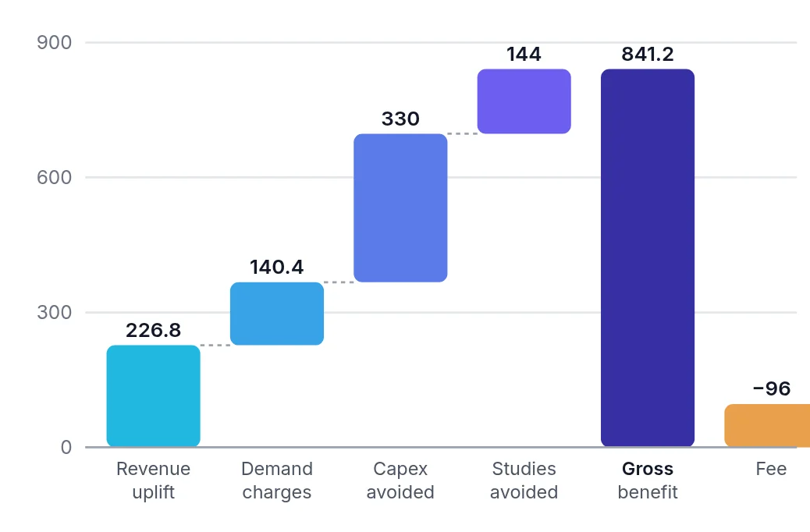Click the Demand charges axis label
Screen dimensions: 810x532
[277, 481]
